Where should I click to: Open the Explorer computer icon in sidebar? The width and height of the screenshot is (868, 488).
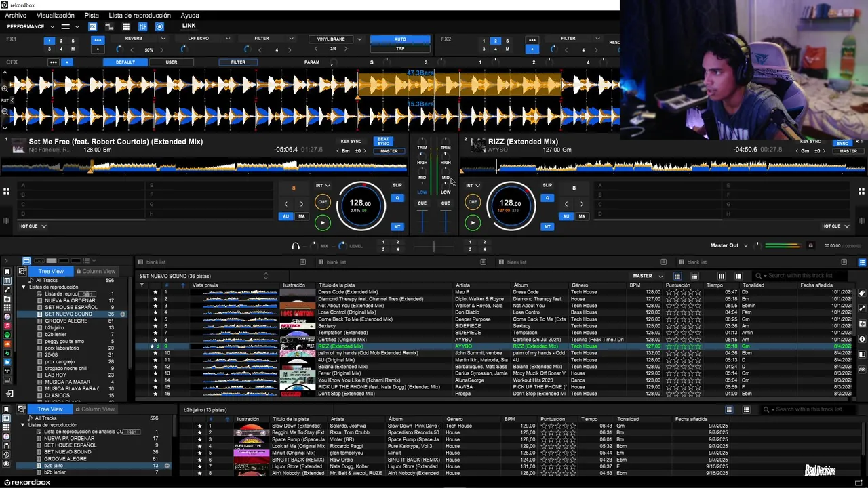click(x=7, y=380)
